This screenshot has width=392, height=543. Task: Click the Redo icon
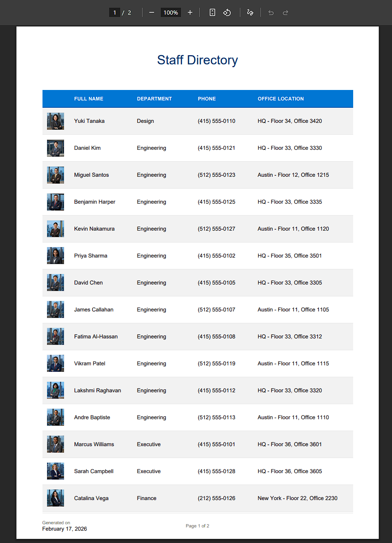coord(285,12)
